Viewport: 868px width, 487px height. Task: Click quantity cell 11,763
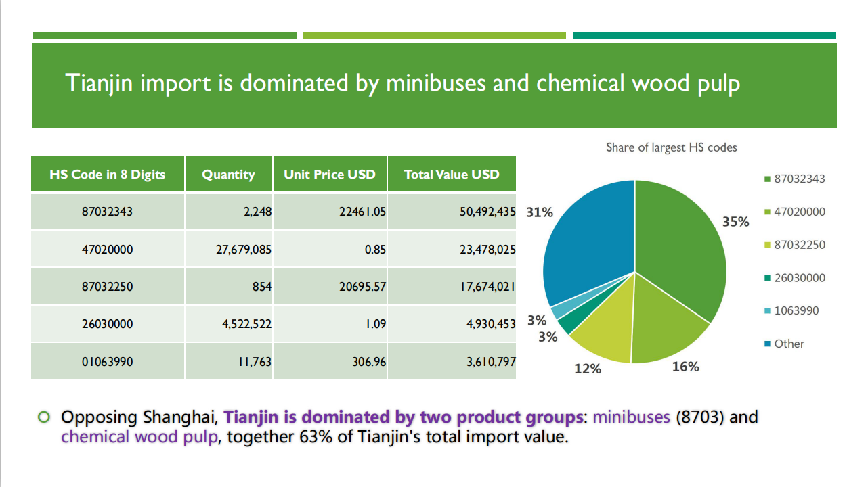click(x=229, y=361)
